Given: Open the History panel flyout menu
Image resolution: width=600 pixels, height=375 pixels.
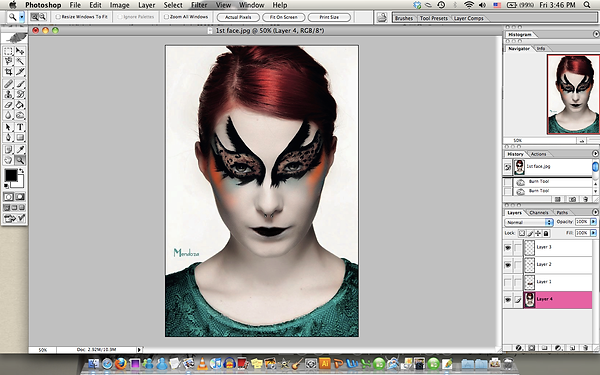Looking at the screenshot, I should 595,153.
